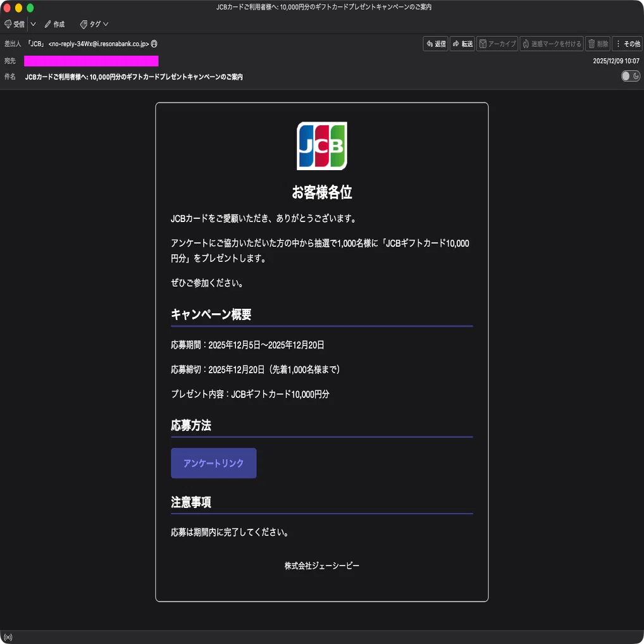Delete the message with 削除
The image size is (644, 644).
597,44
